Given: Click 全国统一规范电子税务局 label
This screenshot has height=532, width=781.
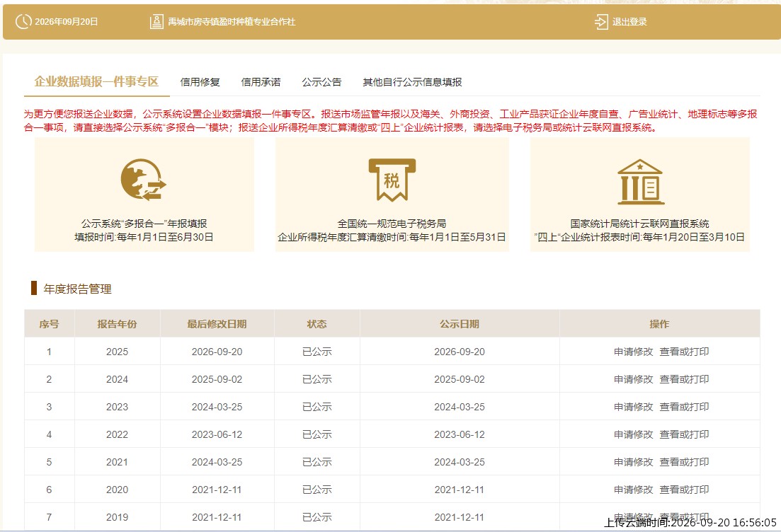Looking at the screenshot, I should (392, 224).
